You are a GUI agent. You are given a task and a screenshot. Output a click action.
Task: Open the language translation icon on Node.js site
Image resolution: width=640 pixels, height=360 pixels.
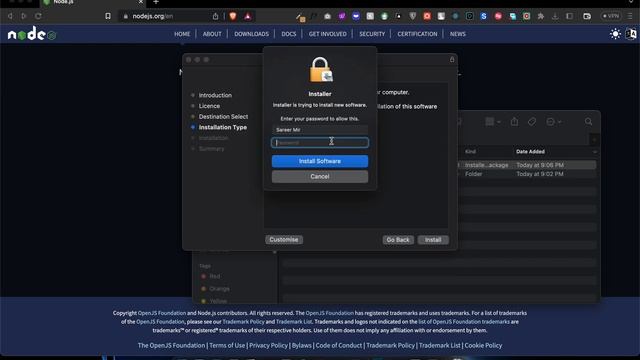(x=631, y=34)
